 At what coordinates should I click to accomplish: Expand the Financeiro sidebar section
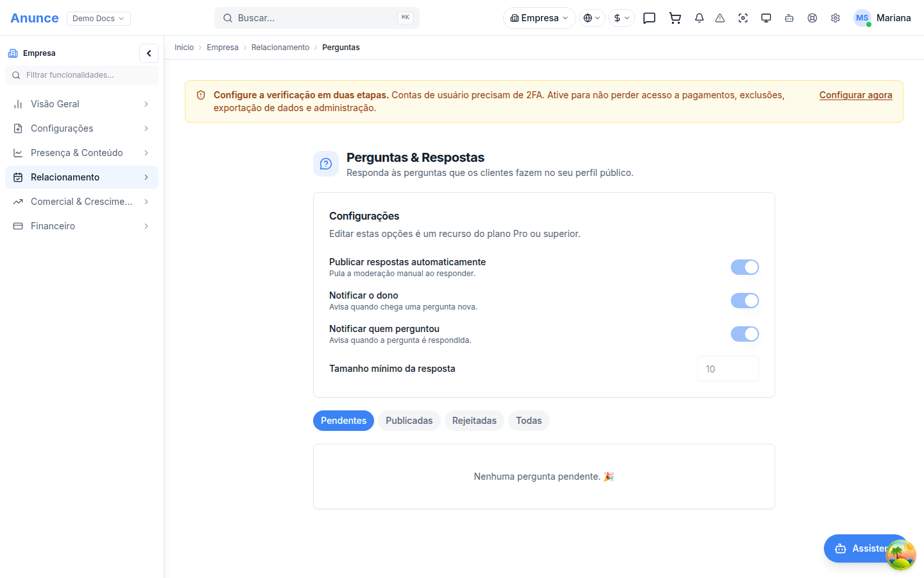coord(81,226)
